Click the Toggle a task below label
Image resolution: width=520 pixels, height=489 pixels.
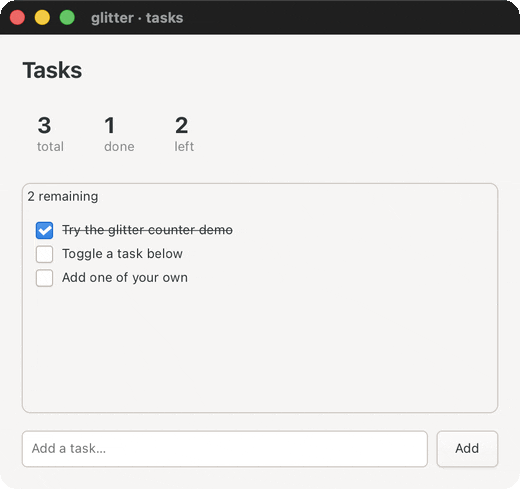pos(122,254)
